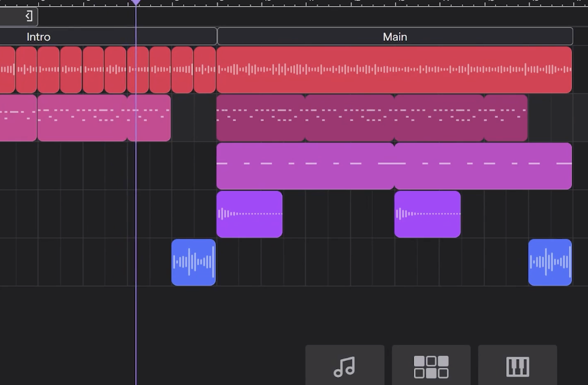Select the blue audio region ending Main
Viewport: 588px width, 385px height.
tap(550, 262)
